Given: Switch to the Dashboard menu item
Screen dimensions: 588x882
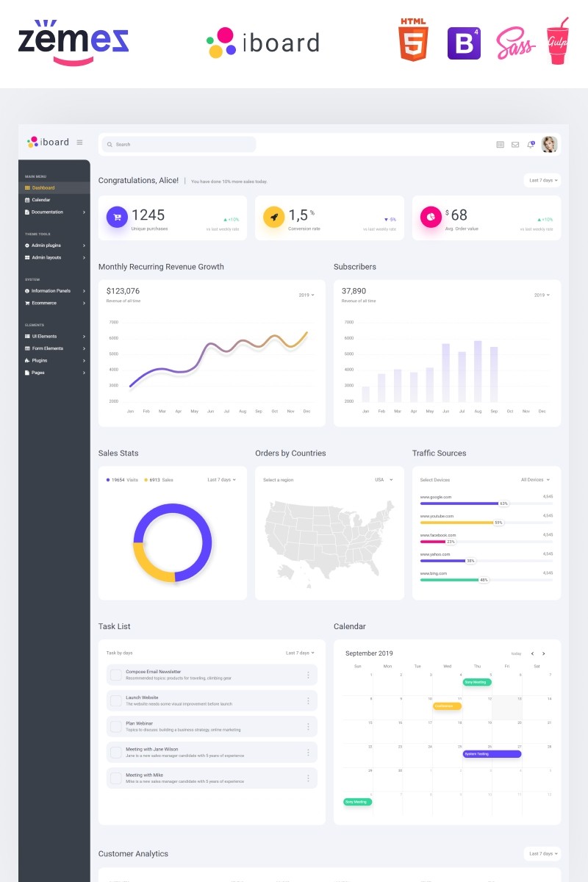Looking at the screenshot, I should click(42, 187).
